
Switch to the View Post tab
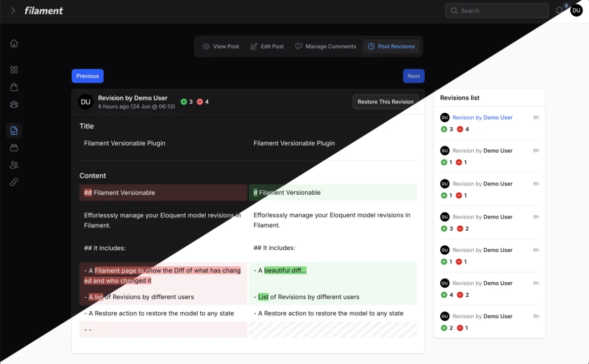pos(220,46)
